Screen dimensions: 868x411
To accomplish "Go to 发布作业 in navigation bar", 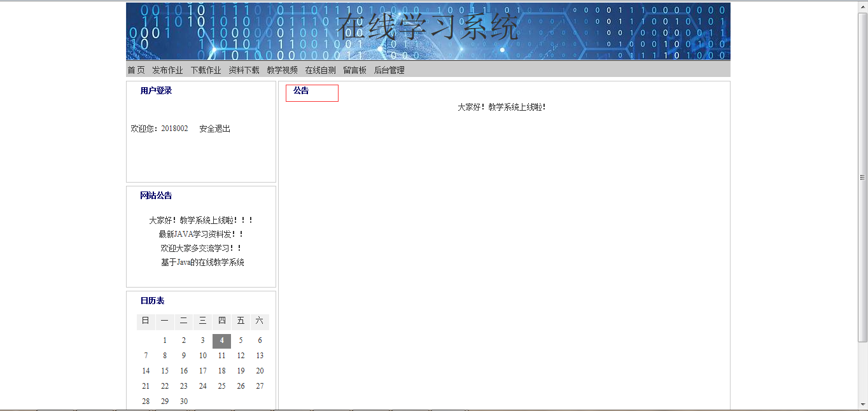I will tap(167, 70).
